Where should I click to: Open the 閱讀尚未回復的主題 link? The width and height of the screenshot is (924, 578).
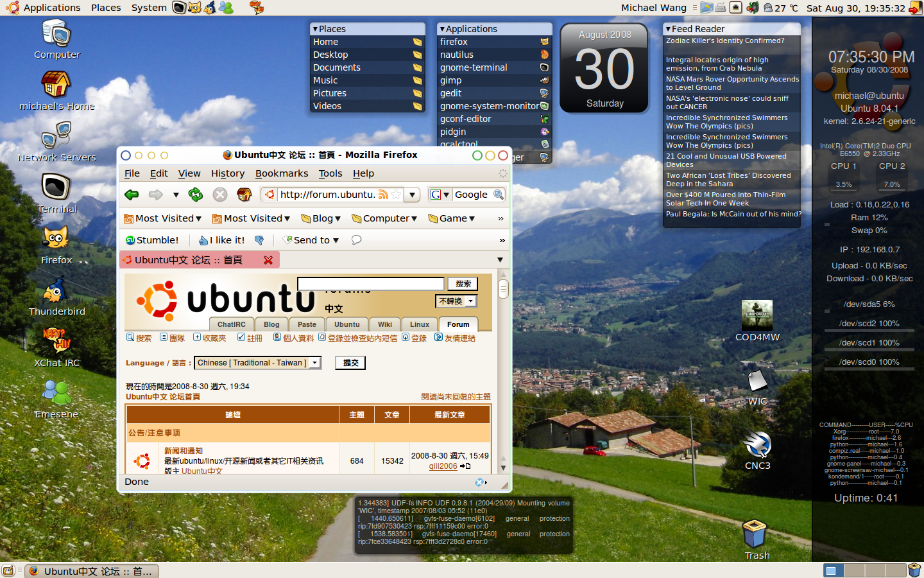pos(456,397)
